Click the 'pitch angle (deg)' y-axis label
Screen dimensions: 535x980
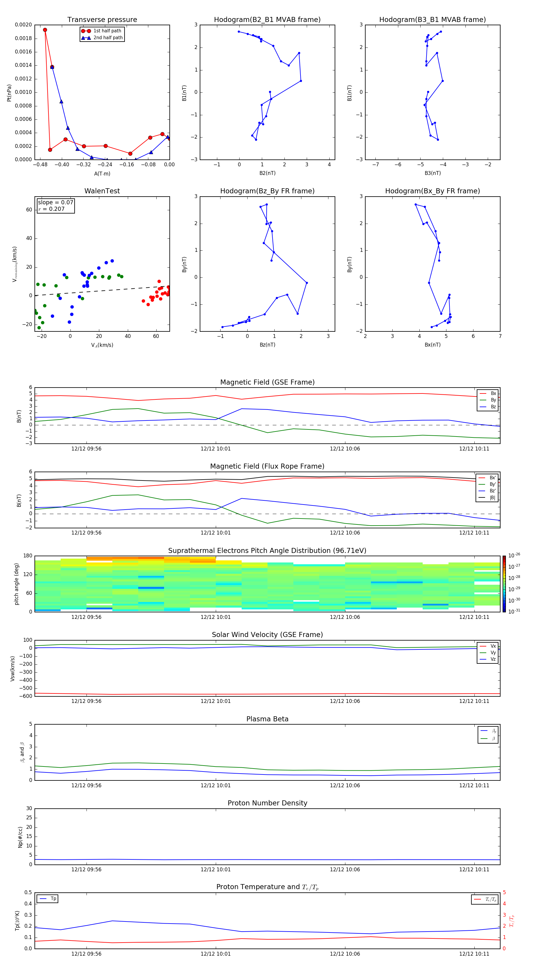click(16, 584)
